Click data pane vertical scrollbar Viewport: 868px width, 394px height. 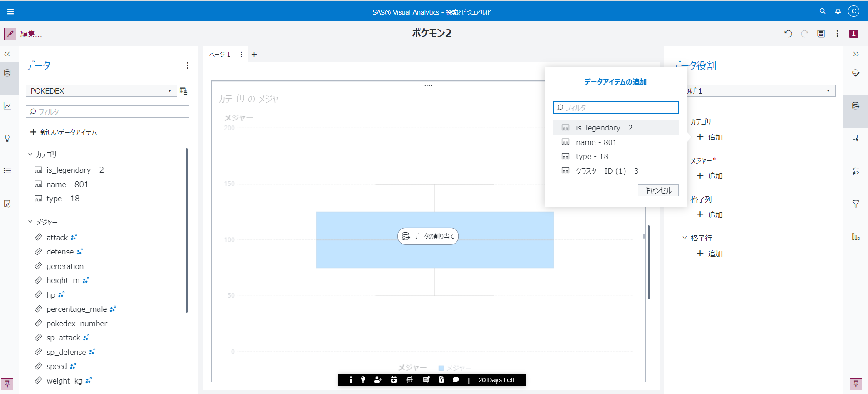(x=187, y=230)
